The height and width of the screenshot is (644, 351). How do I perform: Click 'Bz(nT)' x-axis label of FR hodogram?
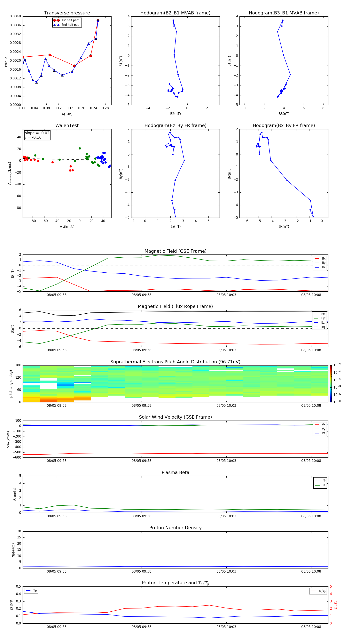[x=175, y=227]
